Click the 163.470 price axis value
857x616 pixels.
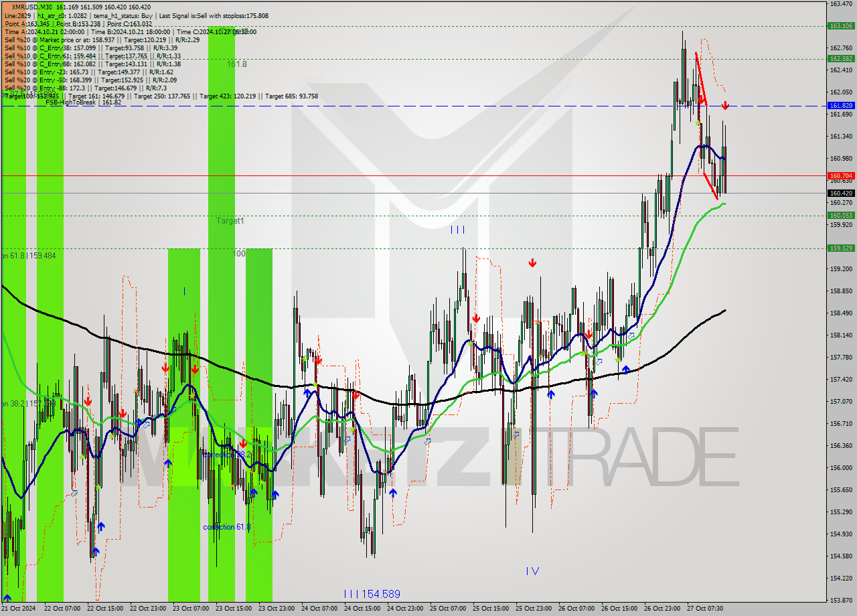[841, 4]
